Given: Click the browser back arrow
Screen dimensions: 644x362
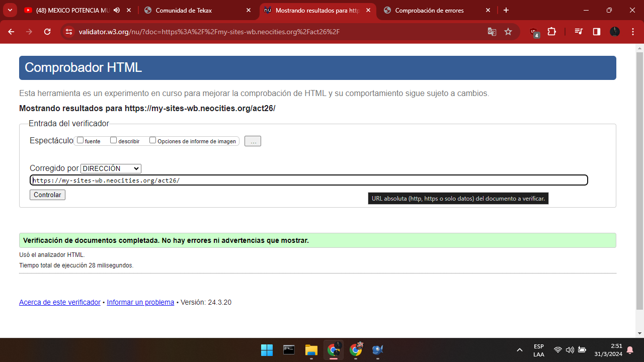Looking at the screenshot, I should point(11,32).
